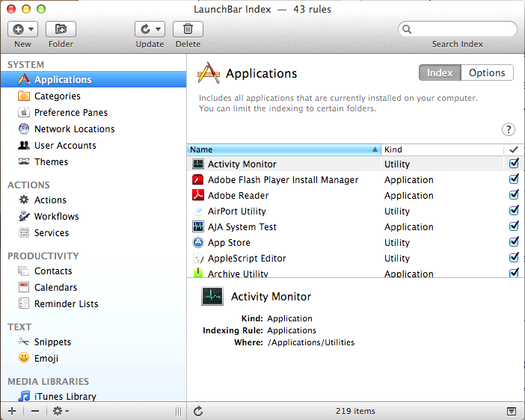
Task: Select the Activity Monitor row
Action: 355,164
